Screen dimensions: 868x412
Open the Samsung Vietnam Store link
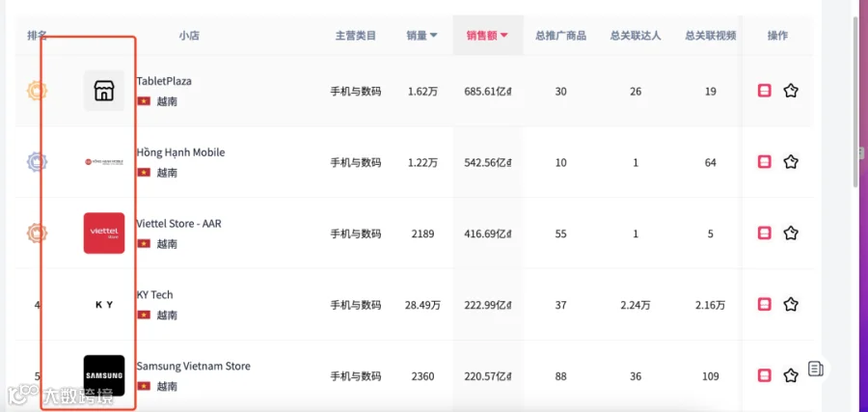pos(193,366)
